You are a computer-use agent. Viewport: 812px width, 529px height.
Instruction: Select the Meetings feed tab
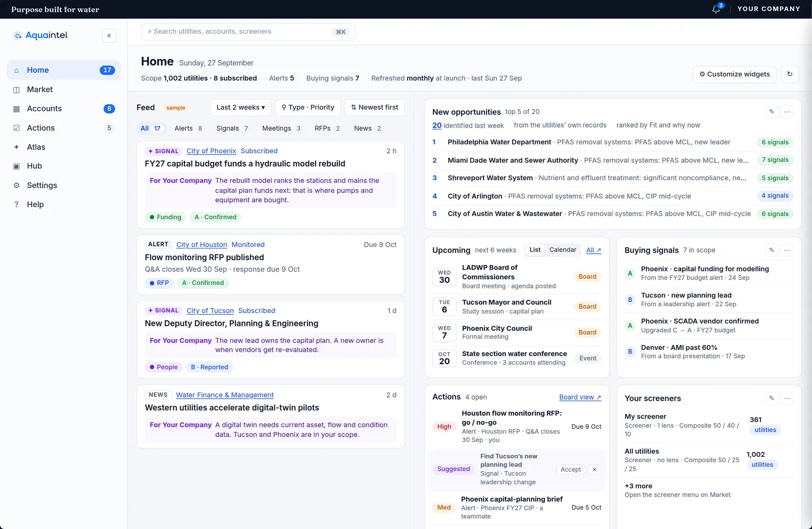281,128
